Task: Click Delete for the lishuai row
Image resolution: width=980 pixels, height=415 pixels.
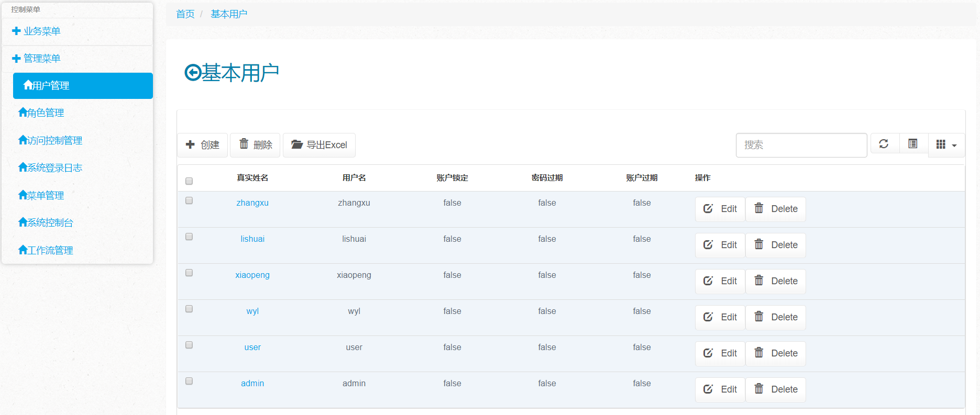Action: (776, 245)
